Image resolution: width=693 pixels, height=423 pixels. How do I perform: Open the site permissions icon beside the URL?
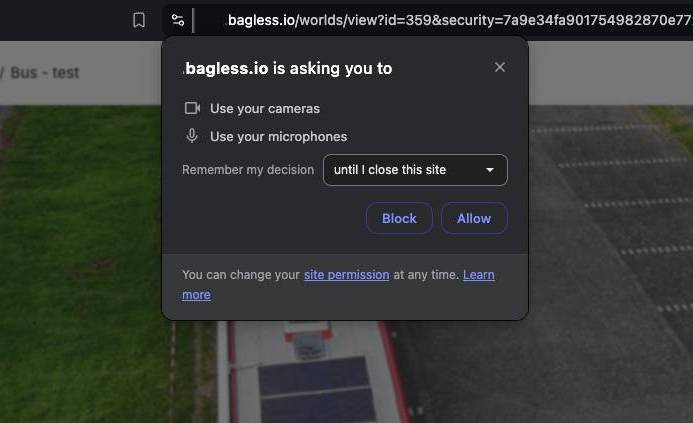(177, 20)
